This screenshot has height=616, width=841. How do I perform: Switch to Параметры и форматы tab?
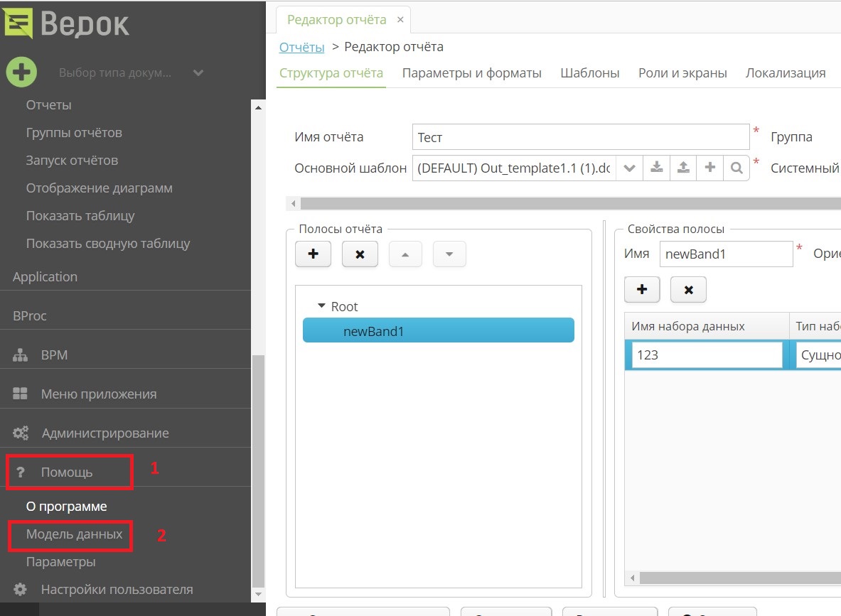(471, 73)
